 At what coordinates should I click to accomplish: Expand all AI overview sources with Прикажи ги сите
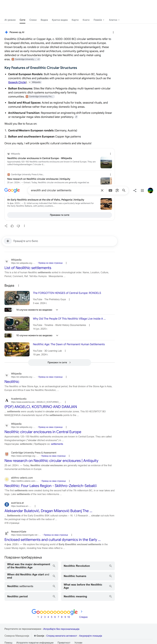[x=59, y=215]
